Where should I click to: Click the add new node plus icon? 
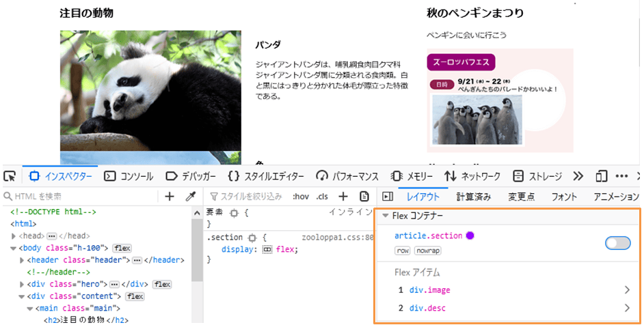pos(170,197)
